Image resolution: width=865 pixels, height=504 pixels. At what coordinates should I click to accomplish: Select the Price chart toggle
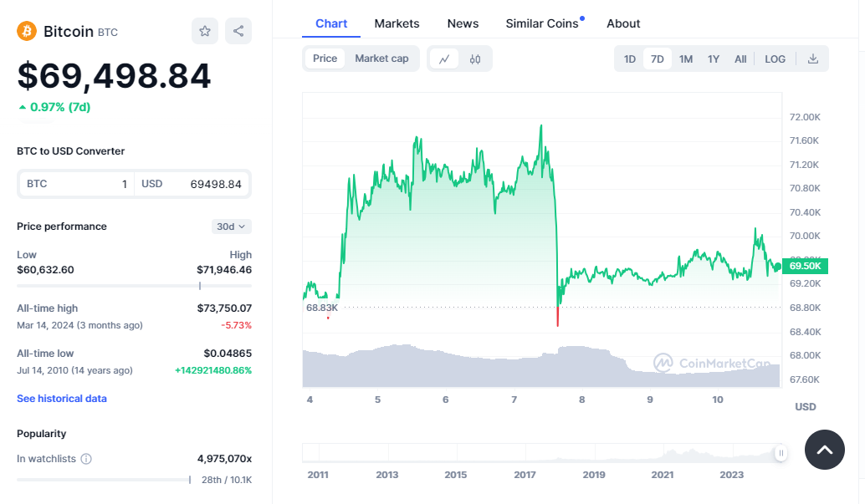point(325,59)
